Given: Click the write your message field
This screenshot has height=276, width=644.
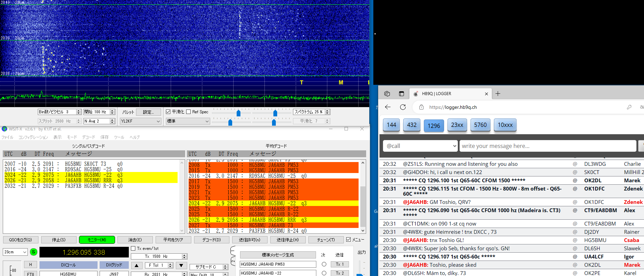Looking at the screenshot, I should [x=547, y=146].
